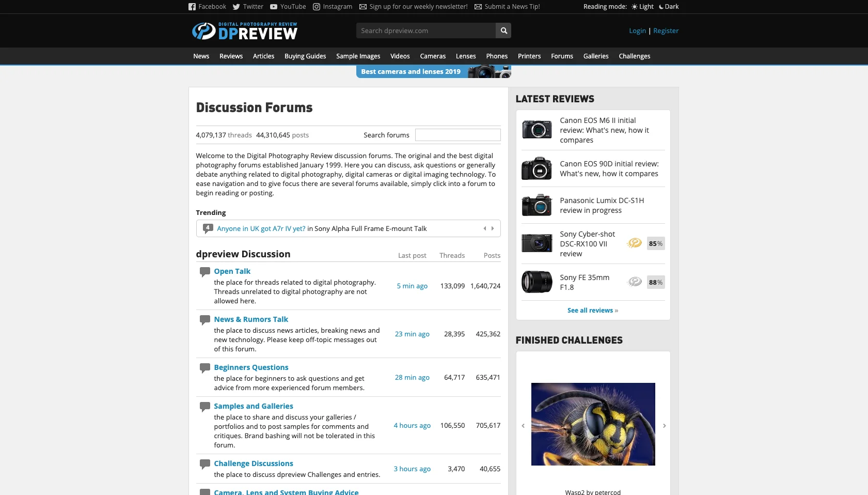Go back in Trending carousel with left arrow

point(484,228)
